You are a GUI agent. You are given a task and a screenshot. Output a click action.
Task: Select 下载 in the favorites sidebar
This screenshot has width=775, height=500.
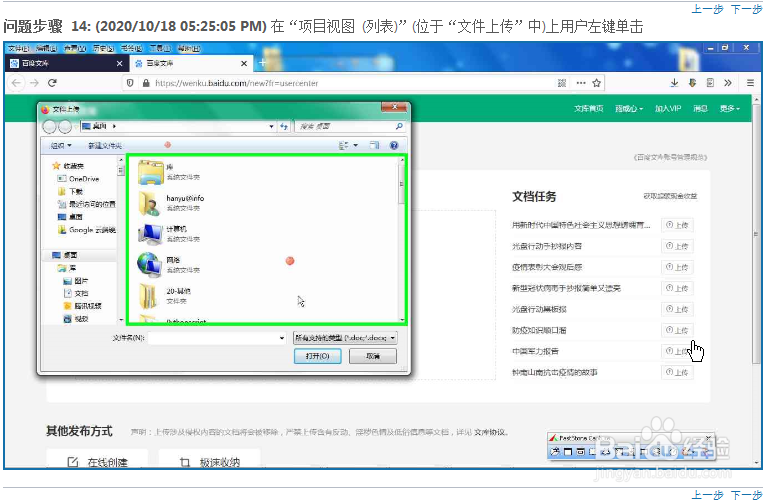(71, 191)
